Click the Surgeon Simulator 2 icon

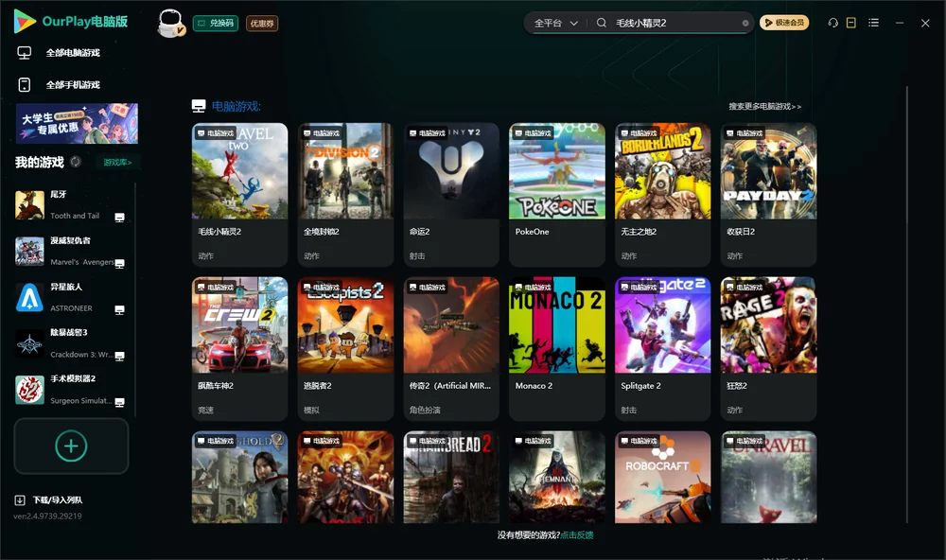pyautogui.click(x=29, y=390)
